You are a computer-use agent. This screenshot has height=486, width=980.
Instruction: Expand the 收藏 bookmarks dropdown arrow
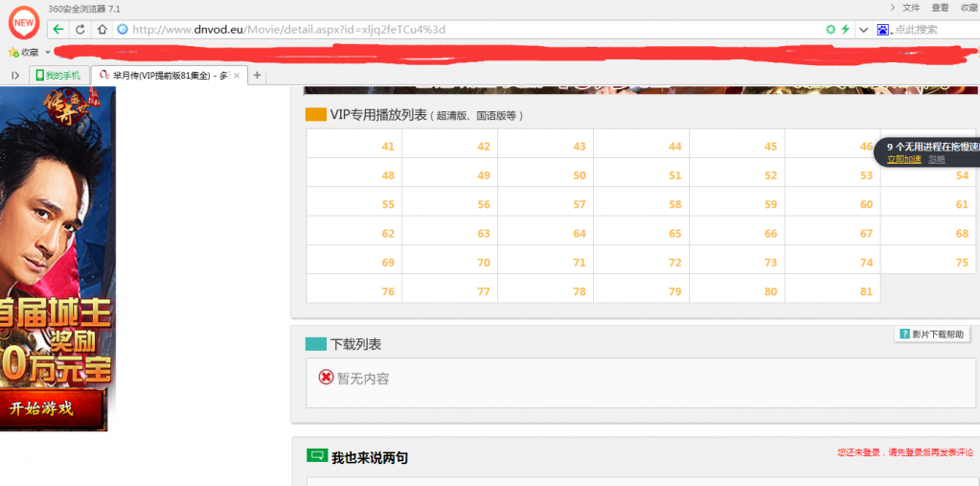[x=48, y=52]
